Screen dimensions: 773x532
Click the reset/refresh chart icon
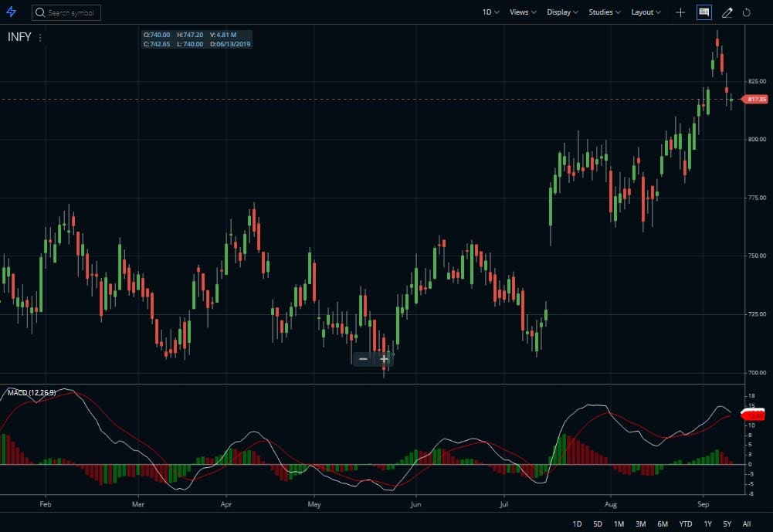coord(747,12)
